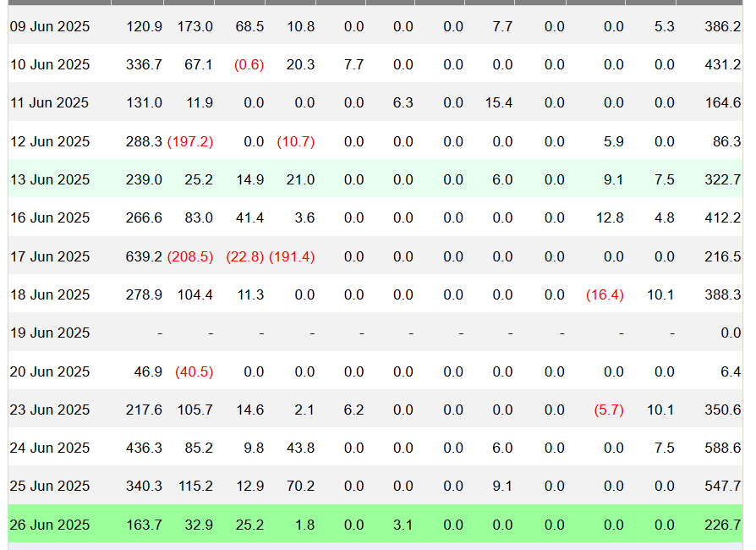Select the 12 Jun 2025 date cell
This screenshot has width=756, height=550.
[50, 141]
